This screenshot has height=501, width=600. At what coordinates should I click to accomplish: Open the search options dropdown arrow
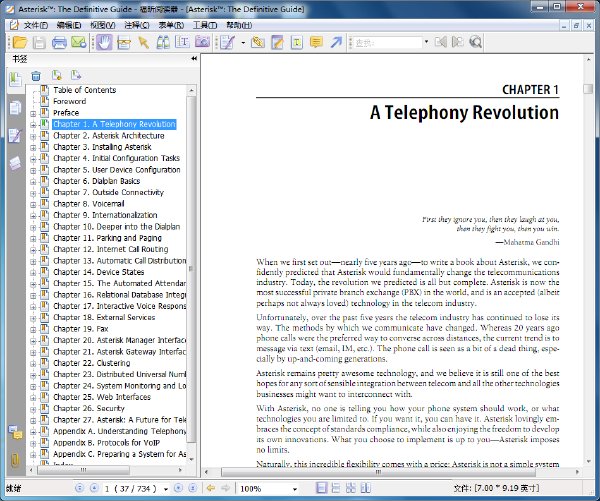pyautogui.click(x=426, y=42)
